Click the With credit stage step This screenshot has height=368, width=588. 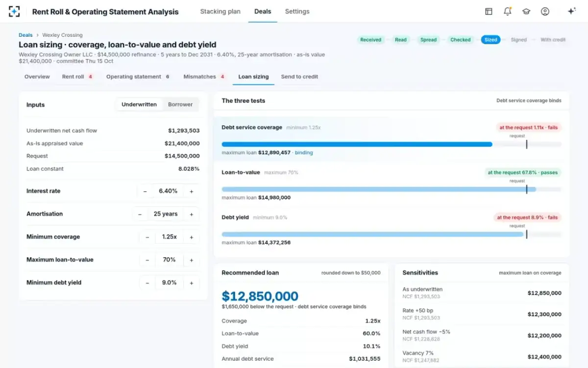pyautogui.click(x=553, y=40)
